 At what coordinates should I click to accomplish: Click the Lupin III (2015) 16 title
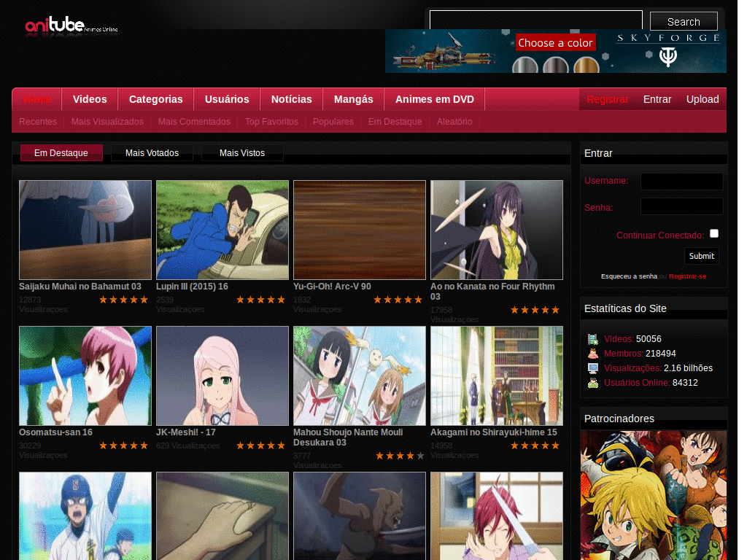click(x=192, y=287)
